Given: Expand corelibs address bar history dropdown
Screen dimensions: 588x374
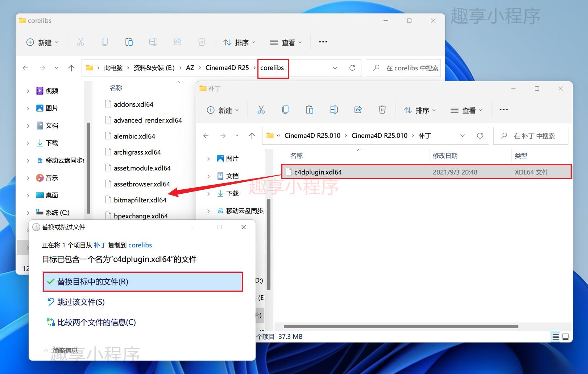Looking at the screenshot, I should (x=335, y=68).
